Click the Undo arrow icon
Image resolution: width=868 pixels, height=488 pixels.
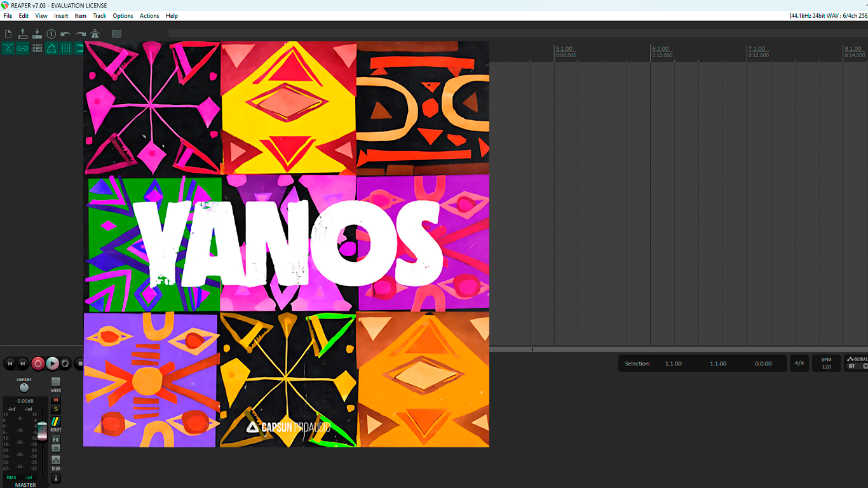(65, 34)
